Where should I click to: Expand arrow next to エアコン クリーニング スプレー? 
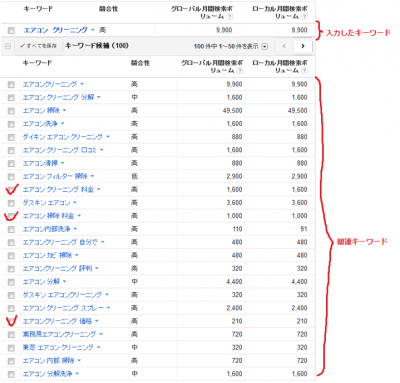[108, 308]
